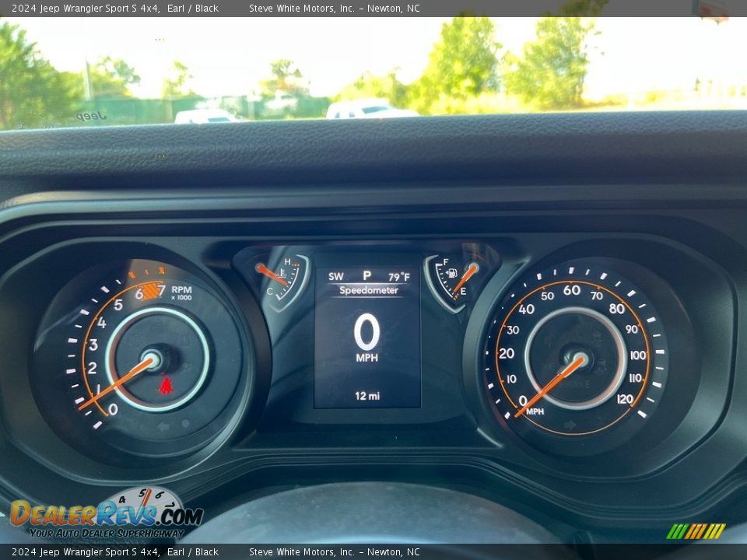Click the 120 mark on speedometer
Image resolution: width=747 pixels, height=560 pixels.
point(625,399)
